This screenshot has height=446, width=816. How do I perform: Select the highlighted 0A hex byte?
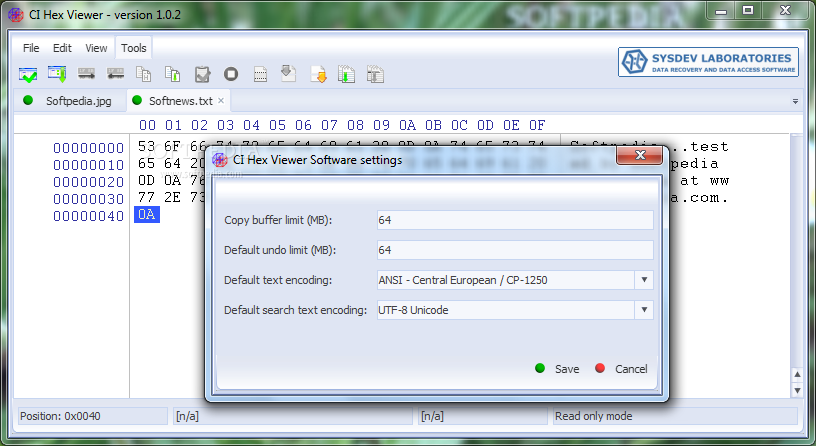point(147,214)
